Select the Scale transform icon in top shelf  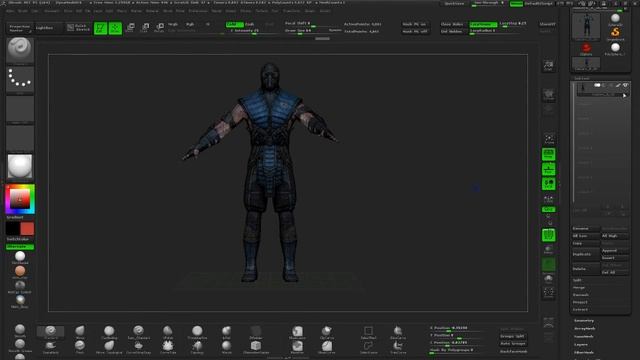145,28
